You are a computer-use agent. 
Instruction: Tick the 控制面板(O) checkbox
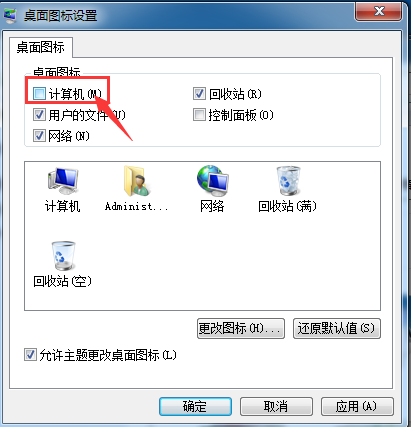[x=199, y=115]
